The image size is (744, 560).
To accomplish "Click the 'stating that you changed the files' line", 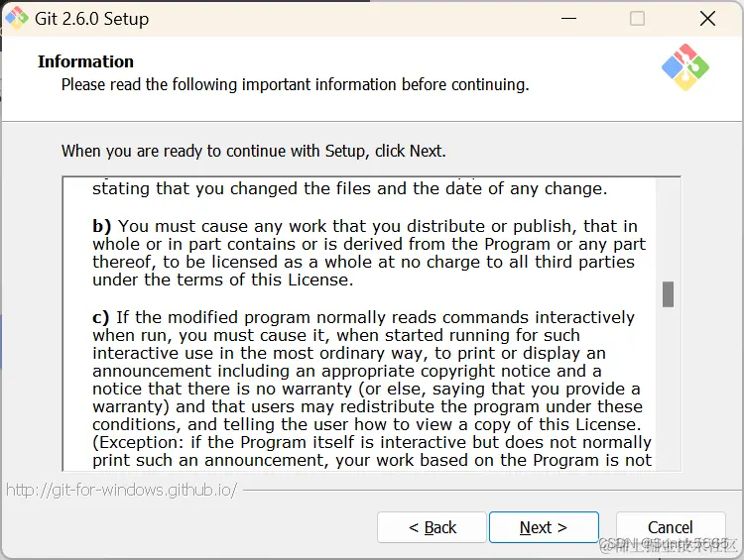I will pyautogui.click(x=350, y=188).
